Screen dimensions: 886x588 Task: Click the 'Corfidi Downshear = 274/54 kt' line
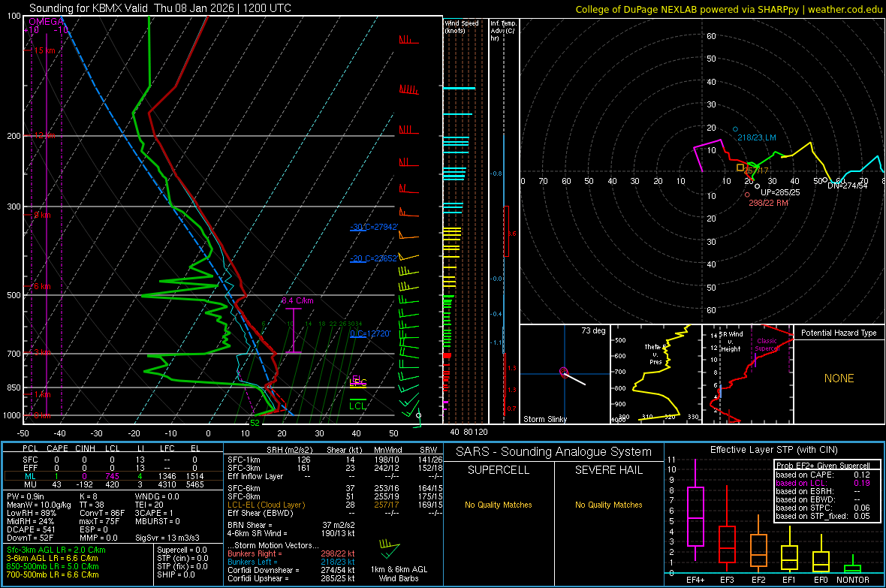291,570
